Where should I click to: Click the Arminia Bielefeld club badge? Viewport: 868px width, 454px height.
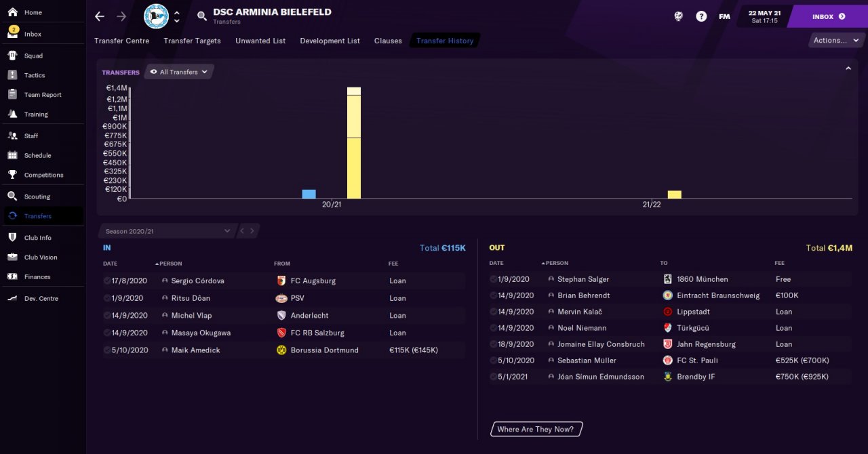(x=156, y=16)
